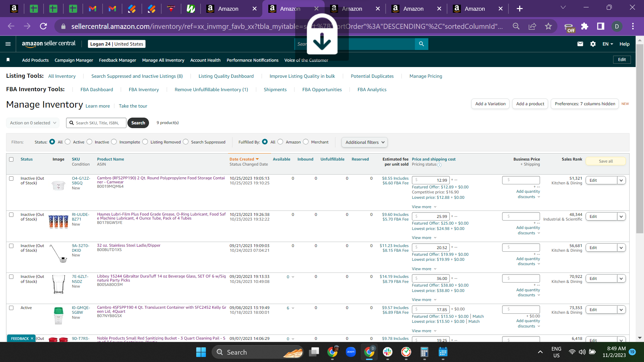Reload the page with browser refresh icon
The width and height of the screenshot is (644, 362).
coord(43,26)
